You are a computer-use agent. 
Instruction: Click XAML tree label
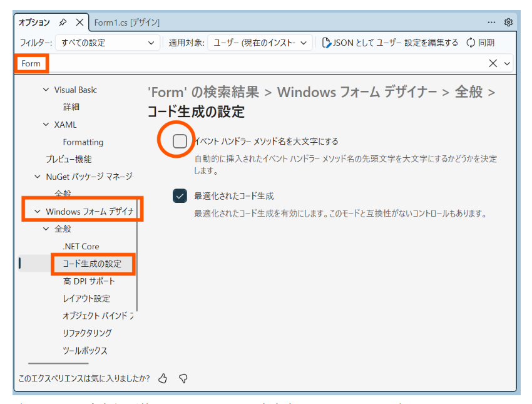pos(66,125)
